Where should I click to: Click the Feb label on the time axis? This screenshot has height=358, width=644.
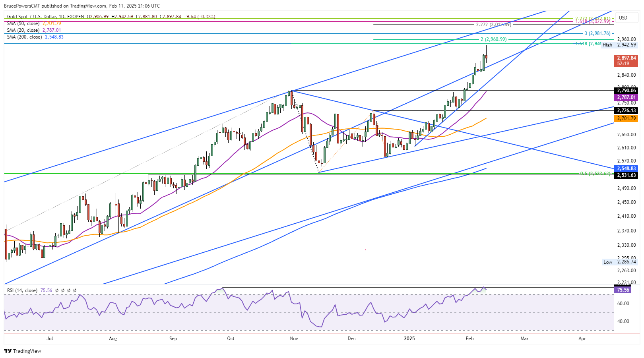point(469,339)
